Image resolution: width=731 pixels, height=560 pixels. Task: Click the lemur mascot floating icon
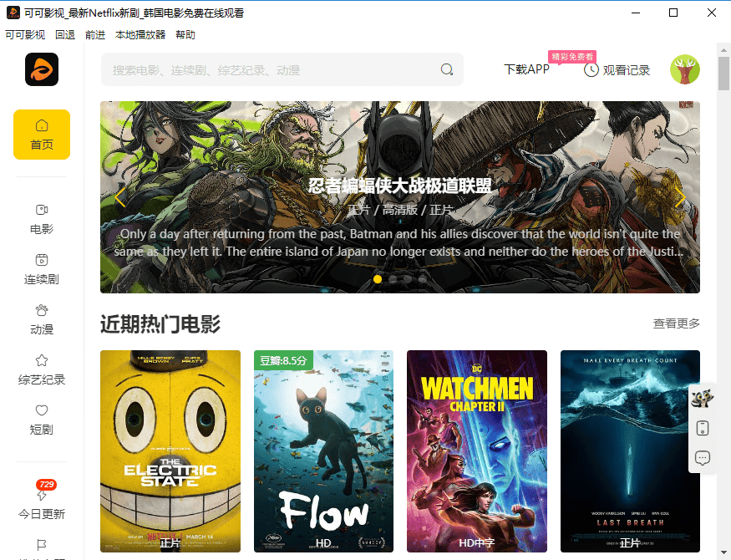pos(703,398)
